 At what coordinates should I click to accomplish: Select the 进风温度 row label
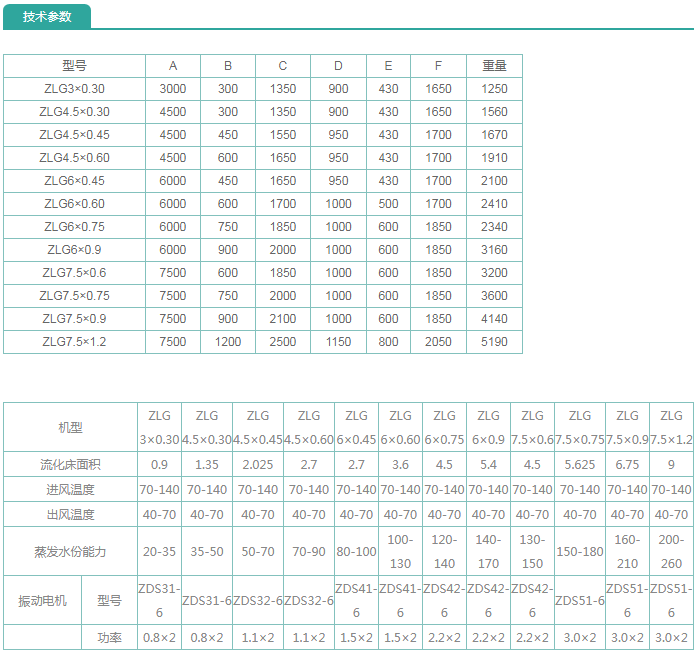pos(70,490)
